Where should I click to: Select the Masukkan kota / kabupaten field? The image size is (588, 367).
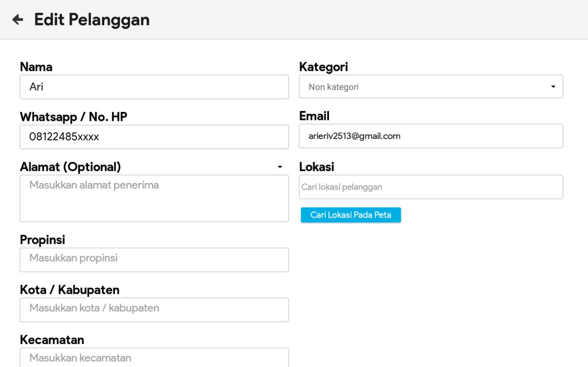[154, 310]
